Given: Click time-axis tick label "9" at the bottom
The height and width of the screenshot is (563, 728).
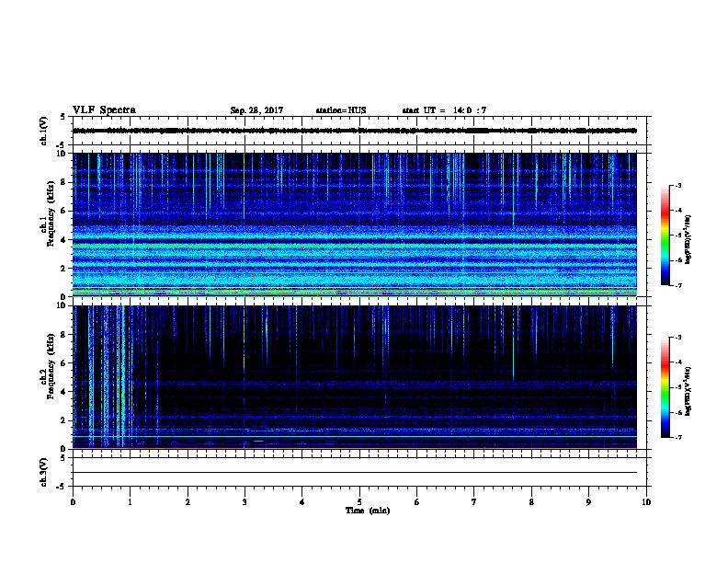Looking at the screenshot, I should [588, 502].
